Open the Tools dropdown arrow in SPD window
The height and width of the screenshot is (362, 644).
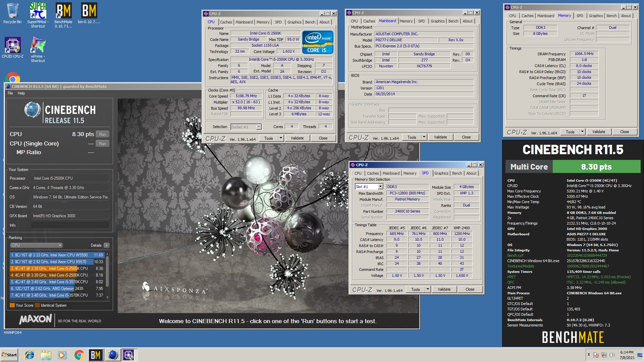[428, 289]
